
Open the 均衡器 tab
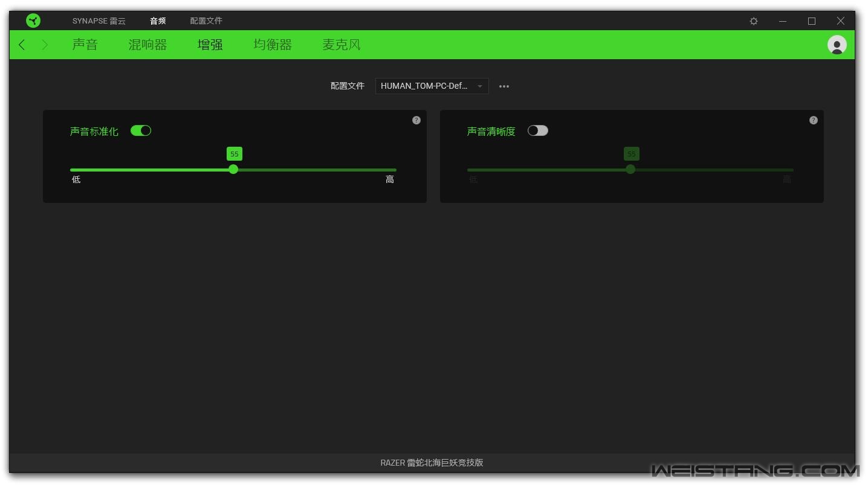tap(273, 45)
